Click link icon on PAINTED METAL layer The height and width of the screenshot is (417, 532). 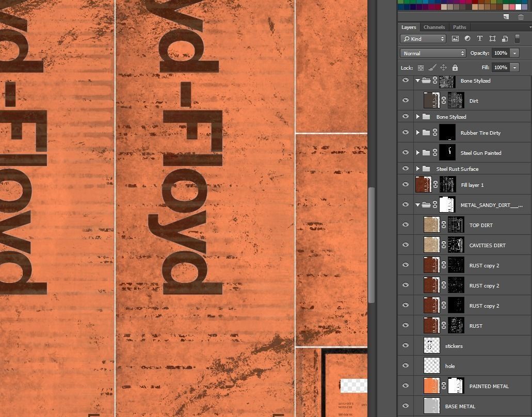click(444, 386)
